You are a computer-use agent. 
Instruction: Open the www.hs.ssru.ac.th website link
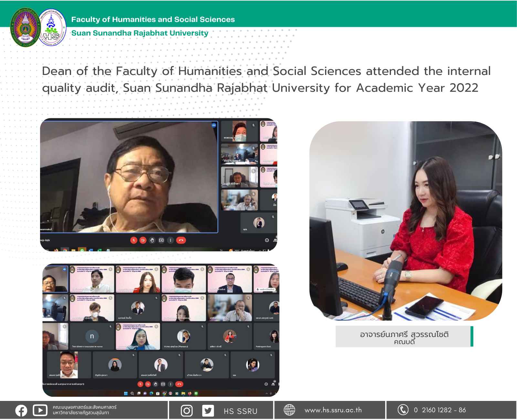[333, 410]
